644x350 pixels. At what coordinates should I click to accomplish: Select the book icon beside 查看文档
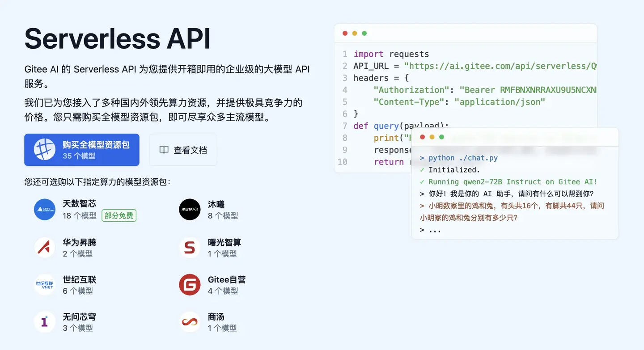tap(164, 150)
